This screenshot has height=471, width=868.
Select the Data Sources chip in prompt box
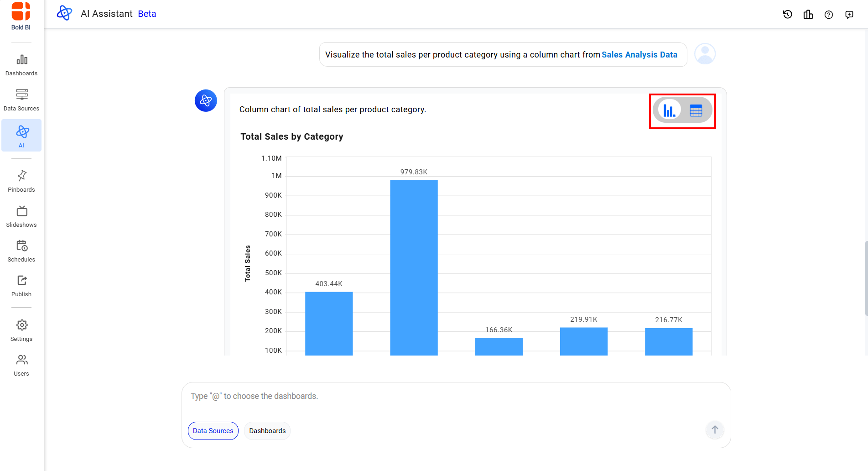point(213,431)
